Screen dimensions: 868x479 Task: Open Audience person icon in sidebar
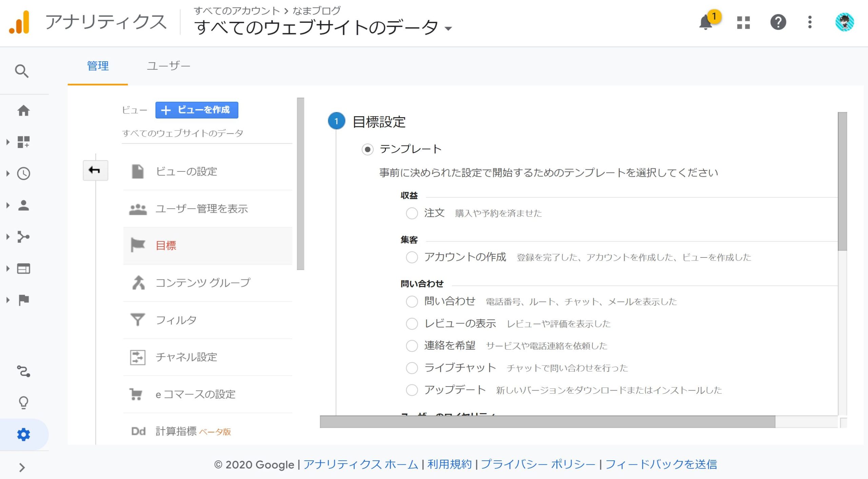click(23, 205)
